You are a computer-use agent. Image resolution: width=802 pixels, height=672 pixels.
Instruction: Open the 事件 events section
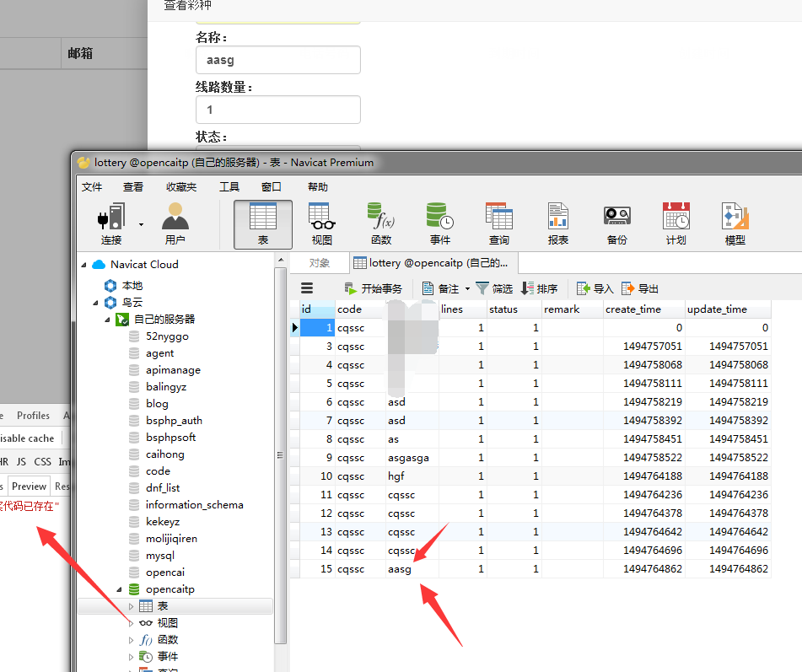point(440,223)
